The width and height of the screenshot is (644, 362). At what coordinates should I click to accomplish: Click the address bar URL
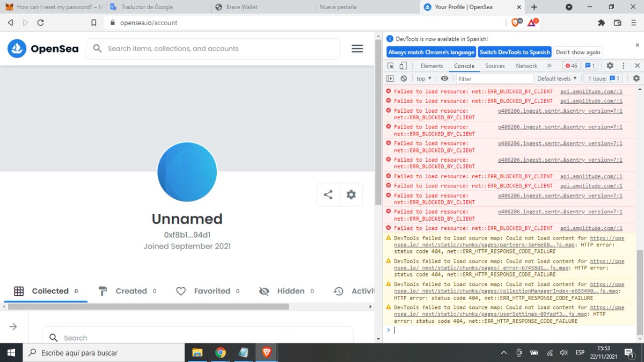tap(148, 23)
